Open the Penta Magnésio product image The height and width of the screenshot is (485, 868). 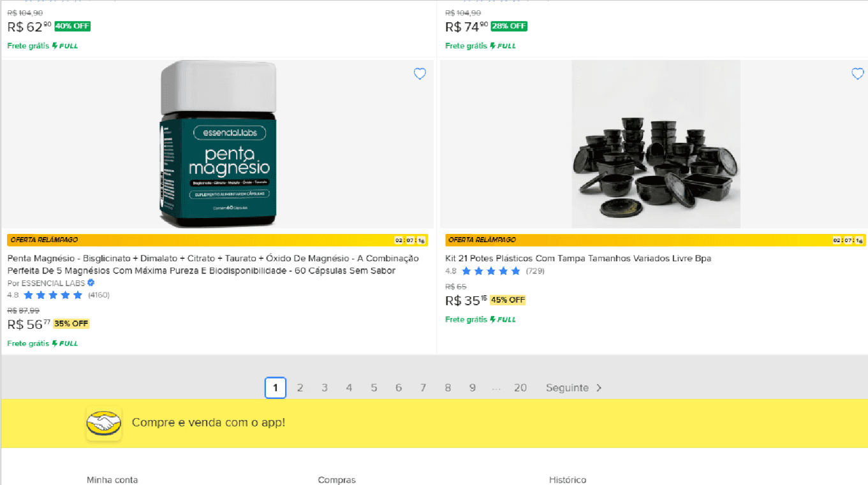217,144
